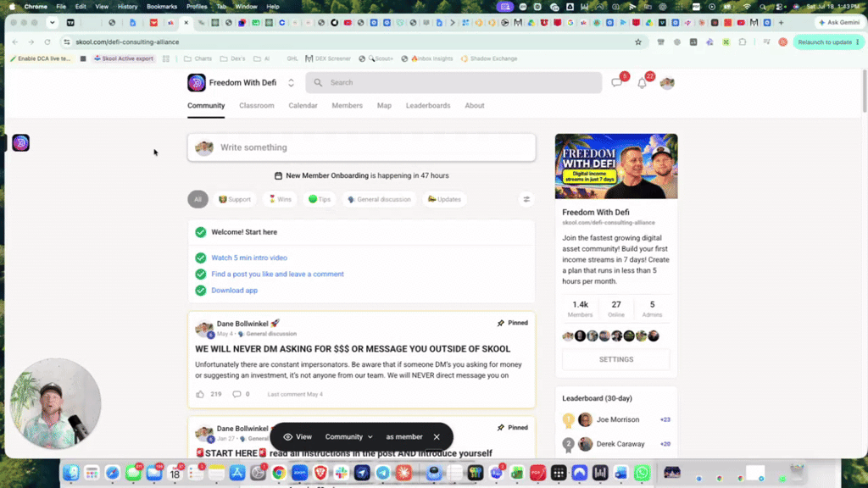Open the Leaderboards tab
The width and height of the screenshot is (868, 488).
428,106
